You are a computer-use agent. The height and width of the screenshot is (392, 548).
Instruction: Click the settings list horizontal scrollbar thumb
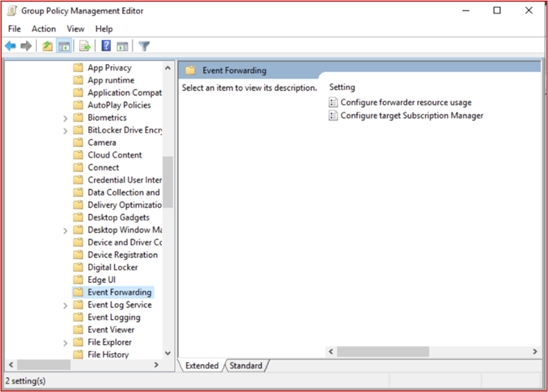[x=383, y=352]
